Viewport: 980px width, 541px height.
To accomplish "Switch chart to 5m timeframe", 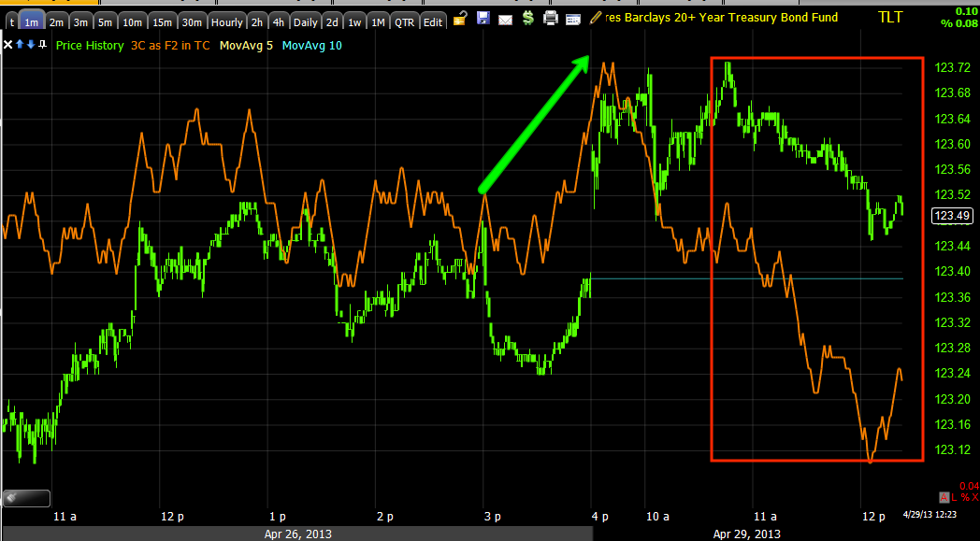I will pos(105,21).
